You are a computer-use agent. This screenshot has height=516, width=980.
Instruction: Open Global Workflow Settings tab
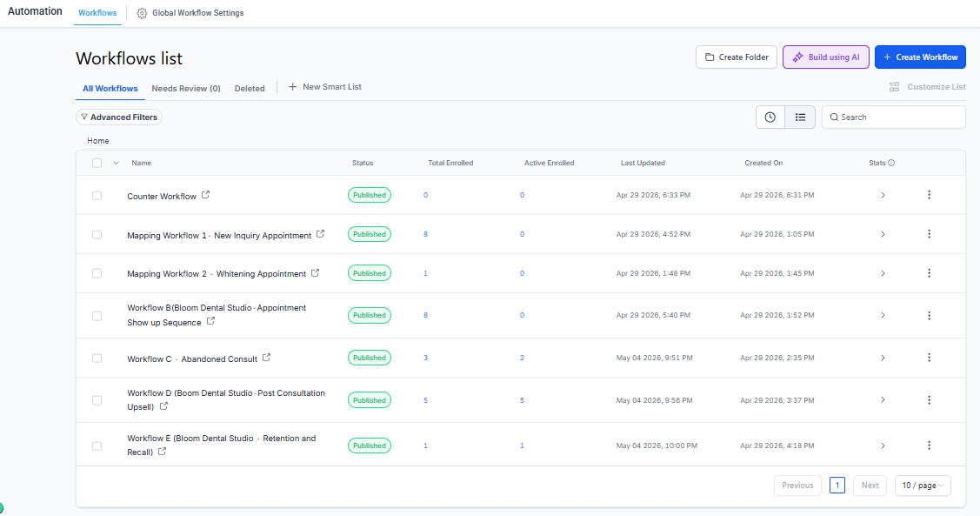point(190,12)
